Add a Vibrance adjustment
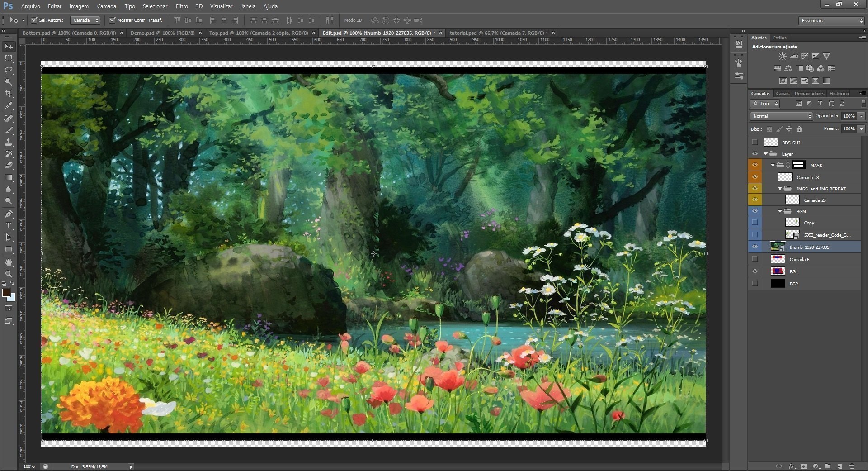 click(826, 57)
